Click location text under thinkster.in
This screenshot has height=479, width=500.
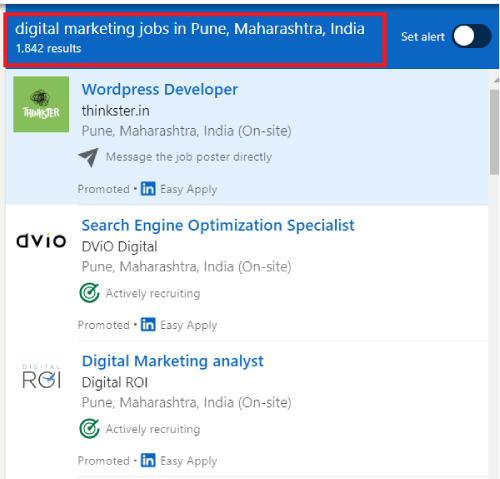click(x=187, y=131)
